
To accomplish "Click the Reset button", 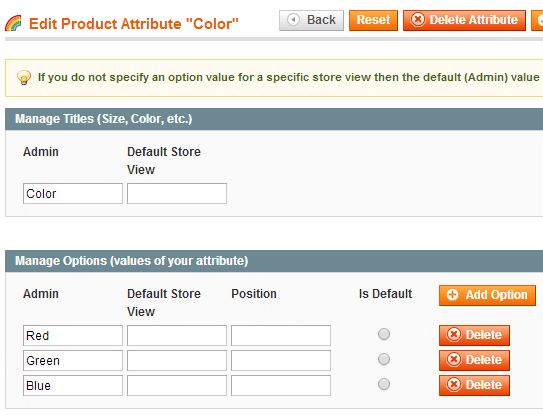I will [x=373, y=20].
